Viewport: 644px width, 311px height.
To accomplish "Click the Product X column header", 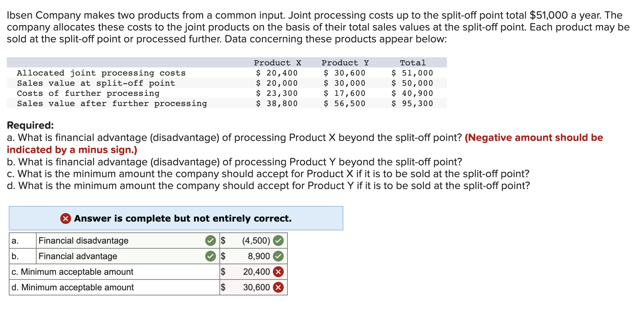I will (x=277, y=63).
